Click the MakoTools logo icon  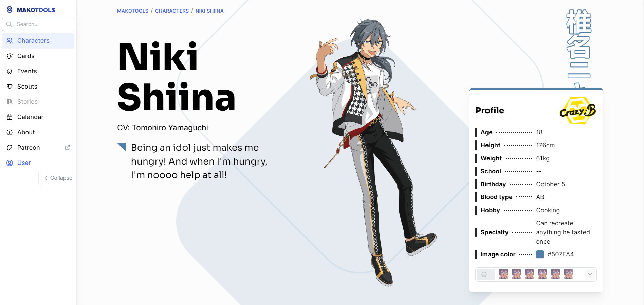(10, 9)
